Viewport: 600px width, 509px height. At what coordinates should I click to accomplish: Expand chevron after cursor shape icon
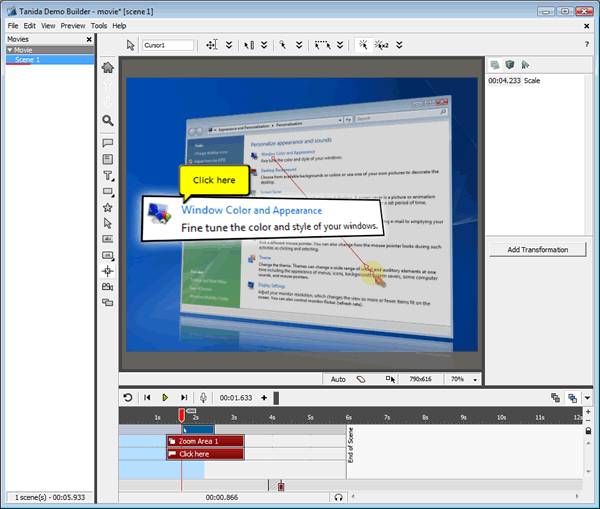[x=299, y=45]
